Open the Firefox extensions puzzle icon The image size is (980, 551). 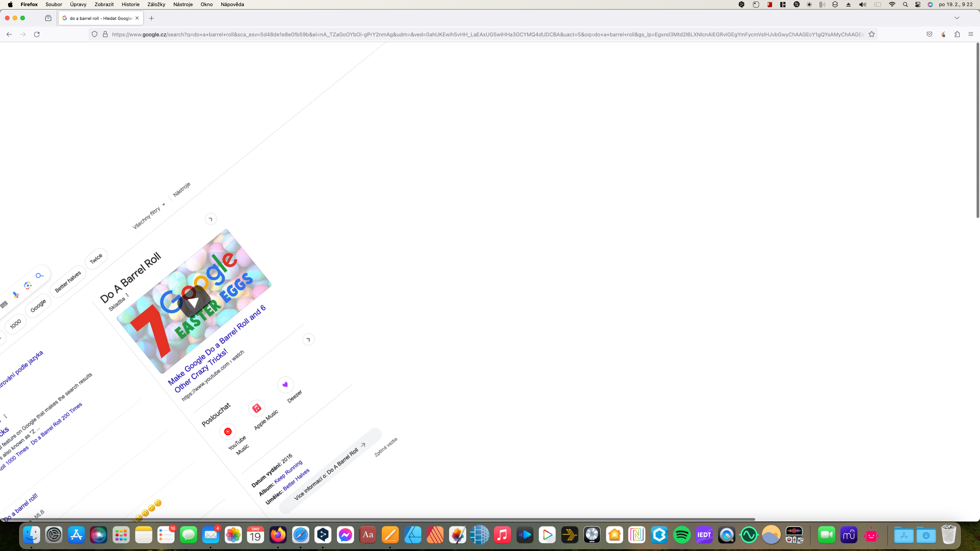(957, 34)
